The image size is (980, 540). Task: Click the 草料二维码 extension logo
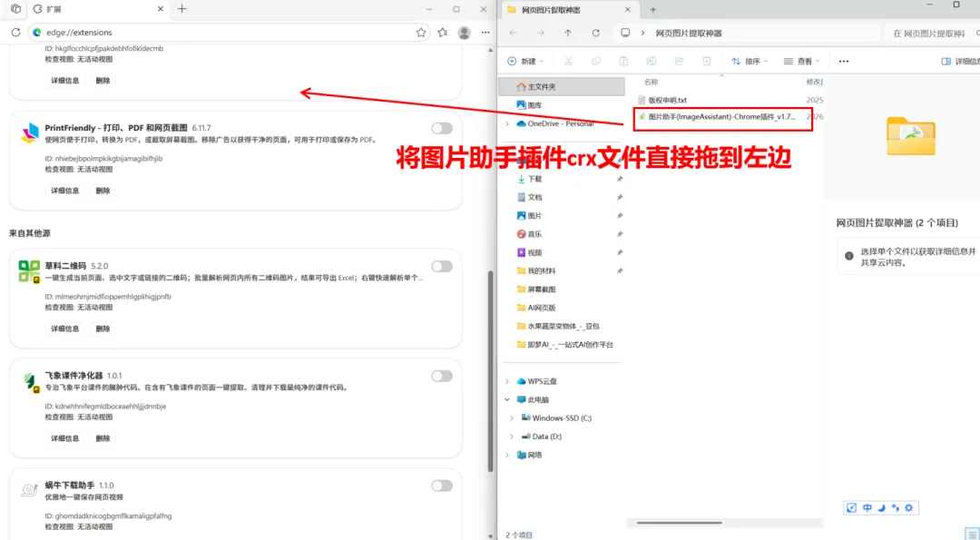[x=29, y=271]
